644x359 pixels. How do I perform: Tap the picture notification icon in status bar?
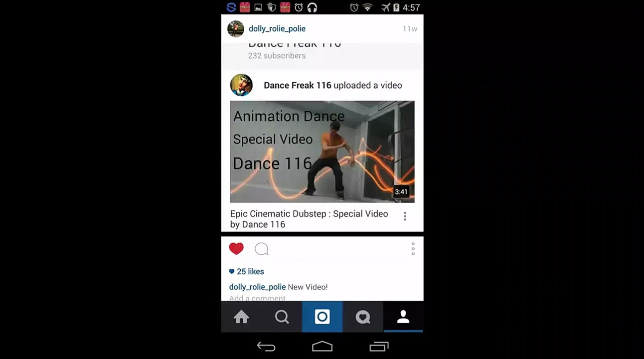(x=258, y=7)
